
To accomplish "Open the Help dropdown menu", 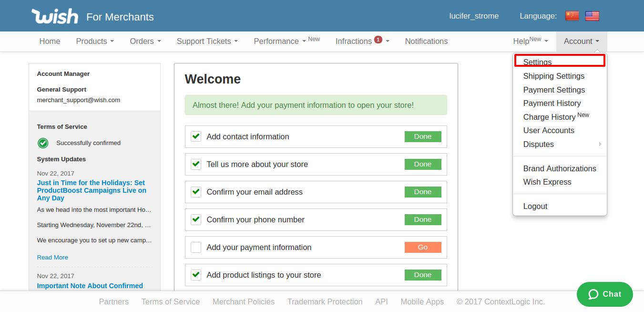I will (531, 42).
